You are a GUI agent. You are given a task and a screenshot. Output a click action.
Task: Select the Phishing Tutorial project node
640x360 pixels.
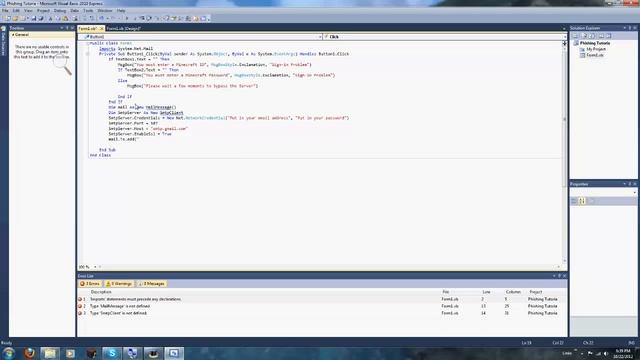pyautogui.click(x=595, y=43)
